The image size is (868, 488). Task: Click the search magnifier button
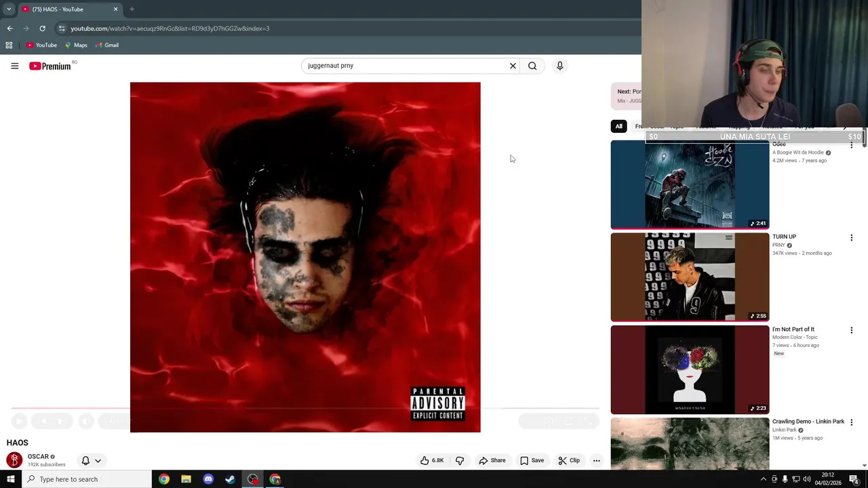(x=532, y=66)
